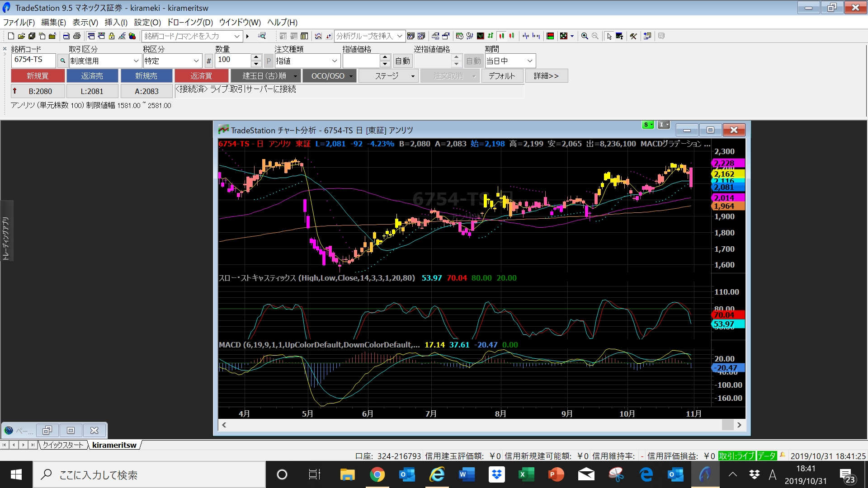Click the new document toolbar icon
Viewport: 868px width, 488px height.
pos(11,36)
